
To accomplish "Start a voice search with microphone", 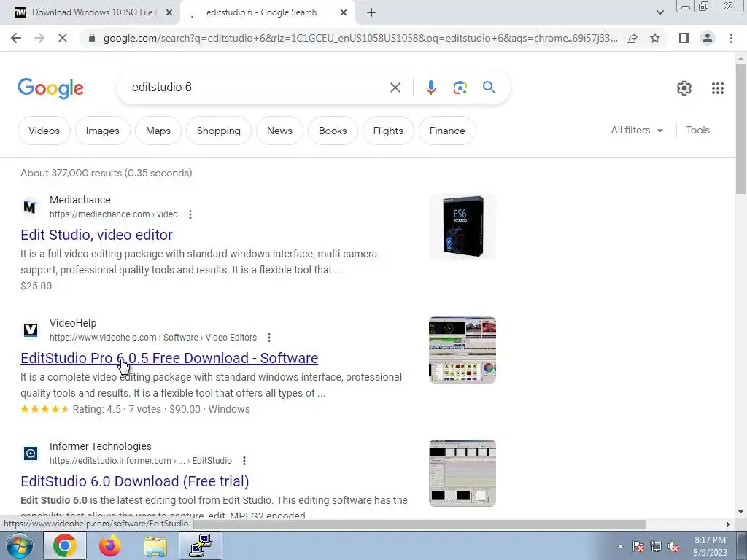I will (430, 87).
